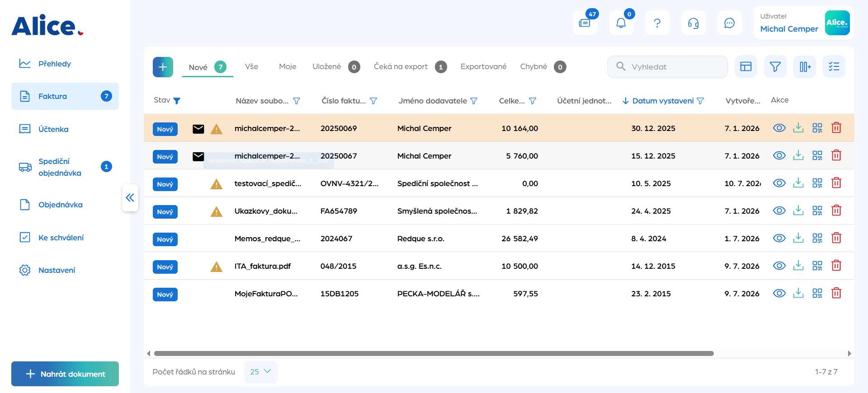868x393 pixels.
Task: Open the rows per page dropdown
Action: [261, 372]
